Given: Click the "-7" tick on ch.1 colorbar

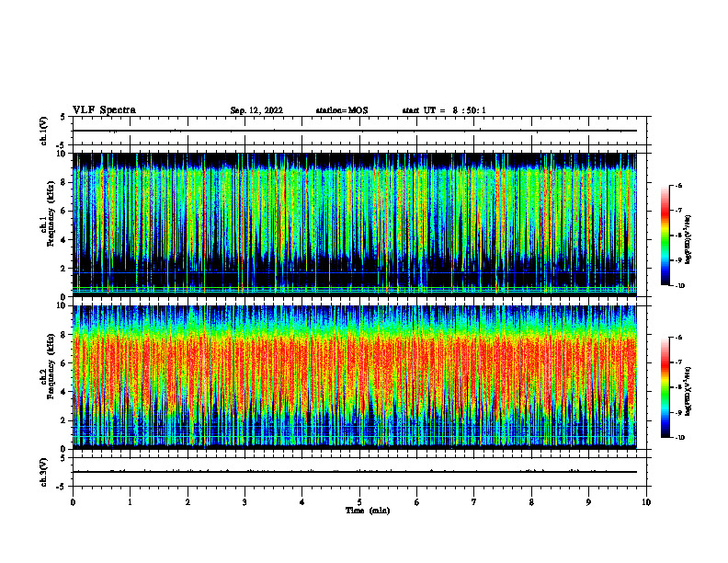Looking at the screenshot, I should coord(678,211).
